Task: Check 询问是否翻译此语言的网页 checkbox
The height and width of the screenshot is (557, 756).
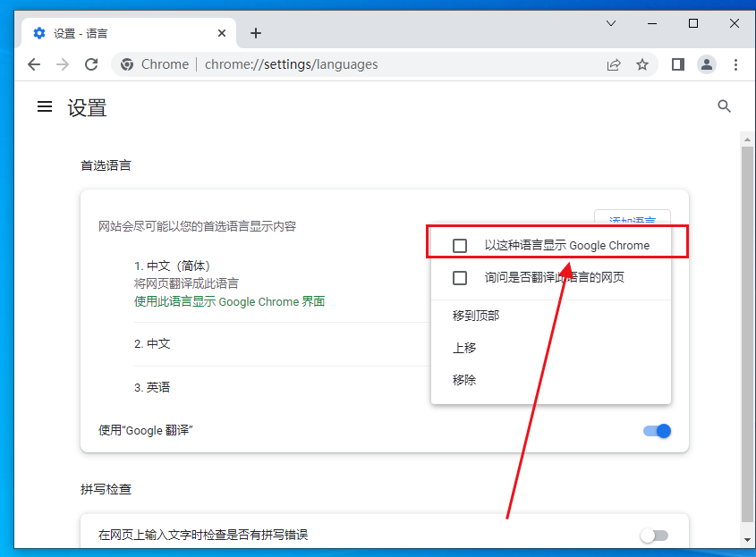Action: click(460, 278)
